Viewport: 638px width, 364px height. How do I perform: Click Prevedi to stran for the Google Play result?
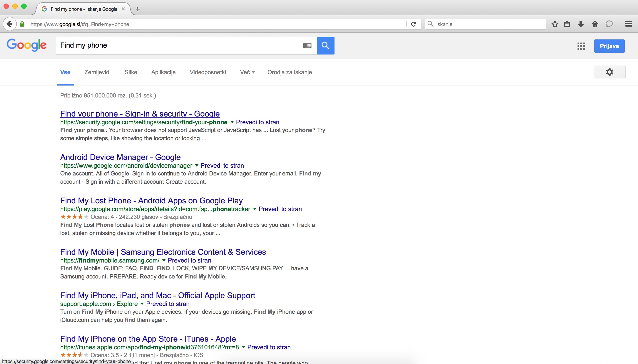pyautogui.click(x=280, y=209)
